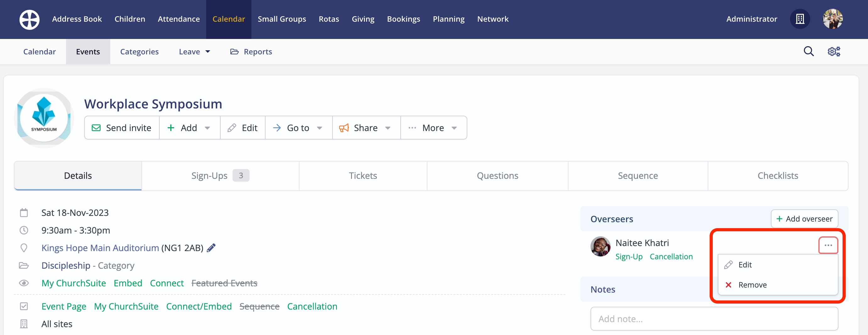Click Naitee Khatri's Sign-Up notification label
This screenshot has height=335, width=868.
(629, 256)
